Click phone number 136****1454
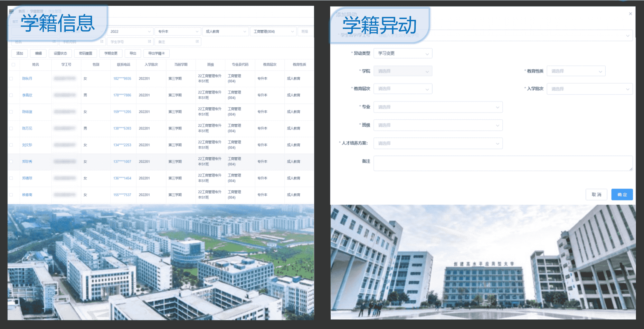 tap(122, 178)
